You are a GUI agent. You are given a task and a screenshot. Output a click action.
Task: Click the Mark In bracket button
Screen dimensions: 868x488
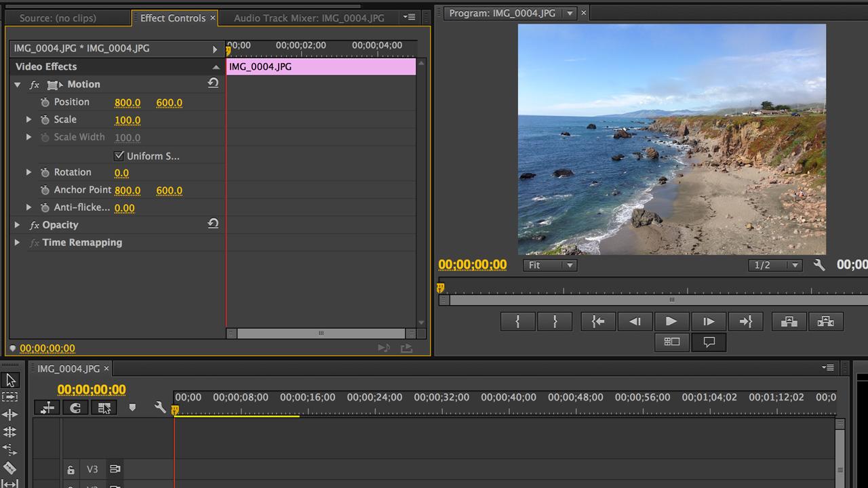click(x=517, y=322)
